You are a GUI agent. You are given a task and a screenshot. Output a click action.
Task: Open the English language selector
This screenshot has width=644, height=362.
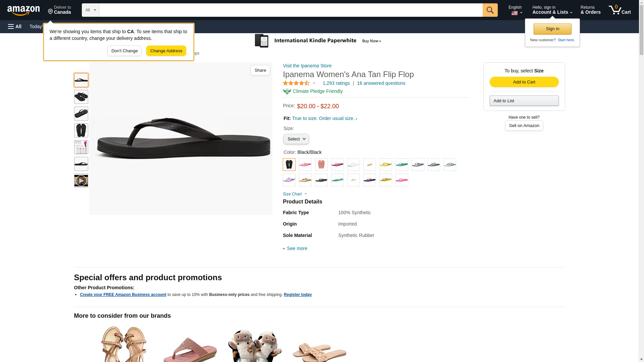[515, 10]
